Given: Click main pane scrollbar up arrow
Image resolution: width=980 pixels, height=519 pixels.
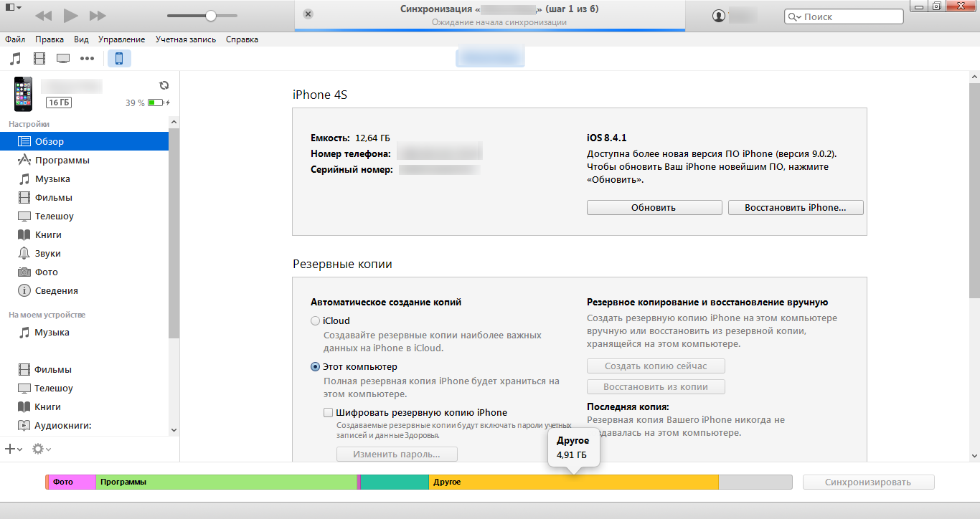Looking at the screenshot, I should [x=974, y=77].
